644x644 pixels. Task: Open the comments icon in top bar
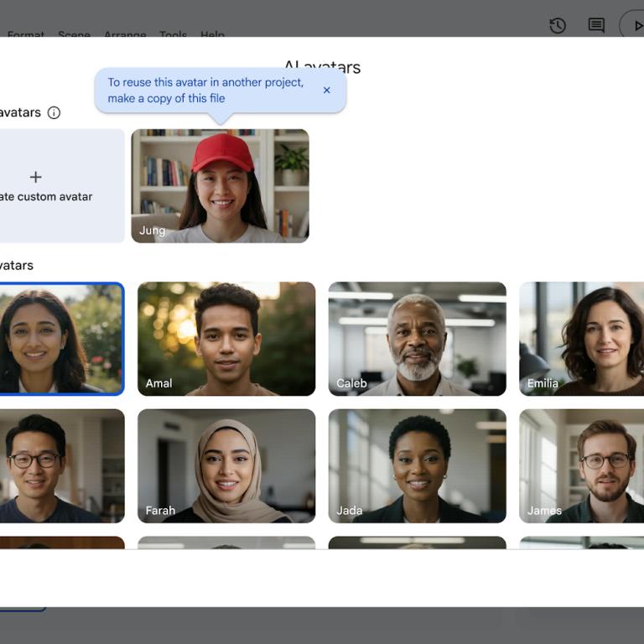click(x=596, y=25)
